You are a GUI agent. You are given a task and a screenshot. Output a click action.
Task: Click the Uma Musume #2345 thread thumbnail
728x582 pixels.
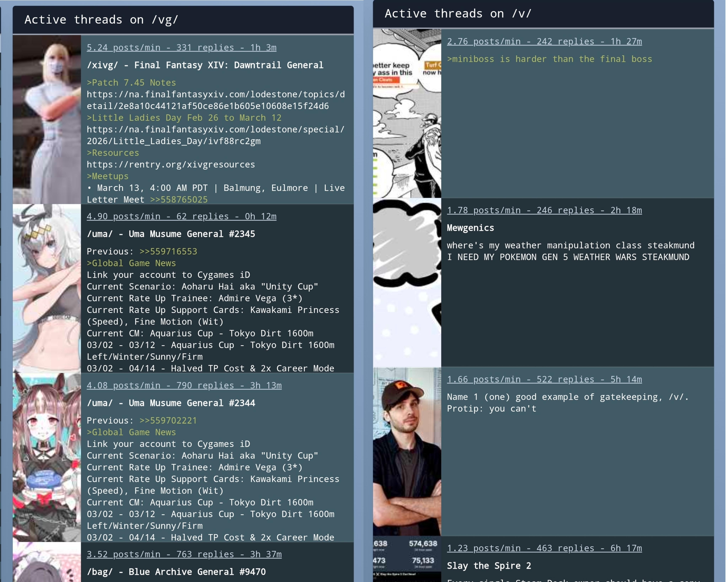coord(47,288)
